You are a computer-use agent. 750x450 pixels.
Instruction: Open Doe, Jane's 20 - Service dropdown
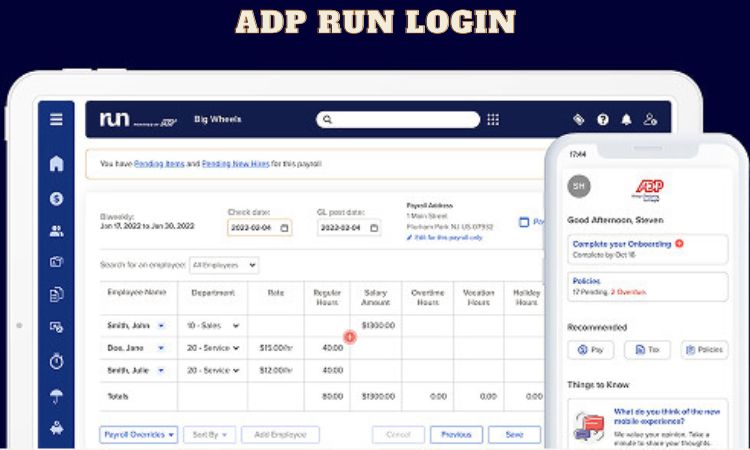tap(213, 348)
